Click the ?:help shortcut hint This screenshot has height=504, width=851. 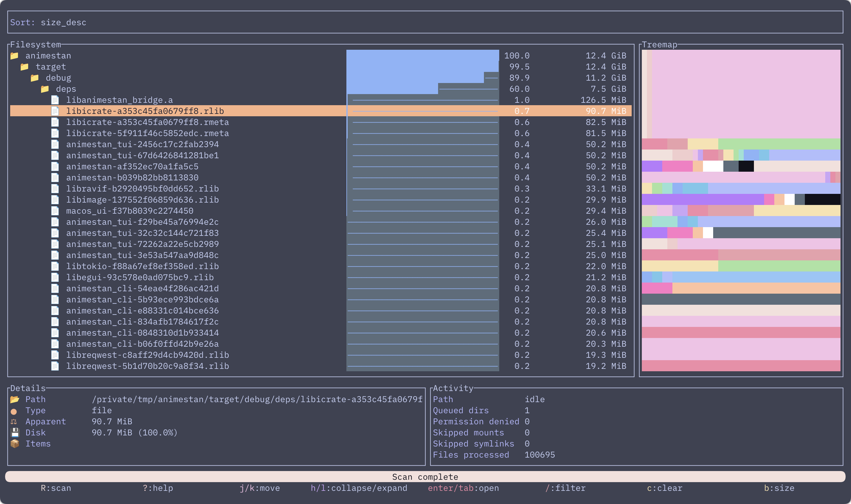pos(158,488)
